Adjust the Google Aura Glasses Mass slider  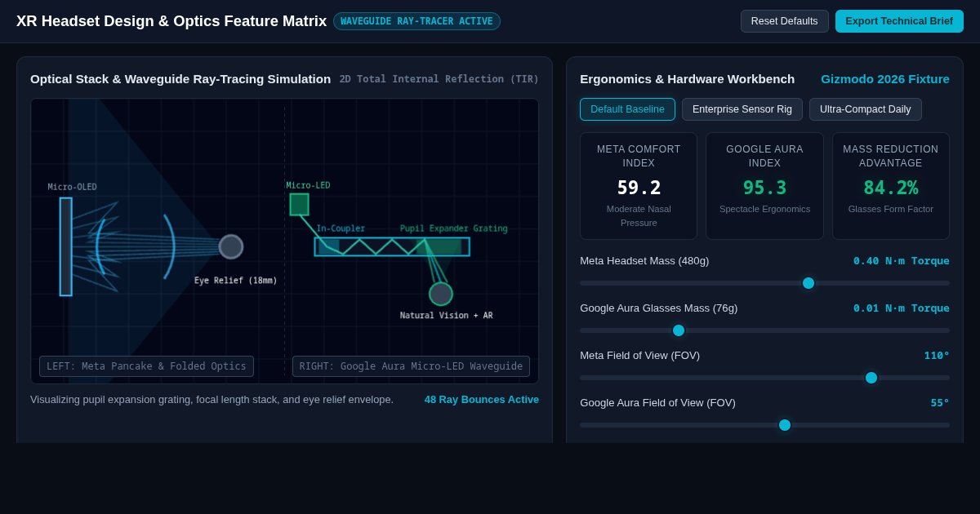pos(764,330)
